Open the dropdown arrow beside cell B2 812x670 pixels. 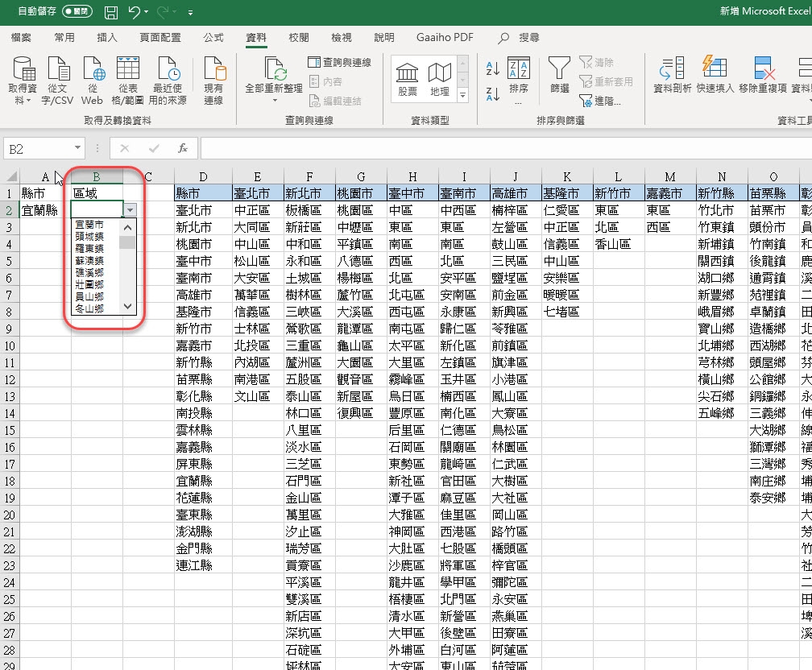tap(130, 210)
